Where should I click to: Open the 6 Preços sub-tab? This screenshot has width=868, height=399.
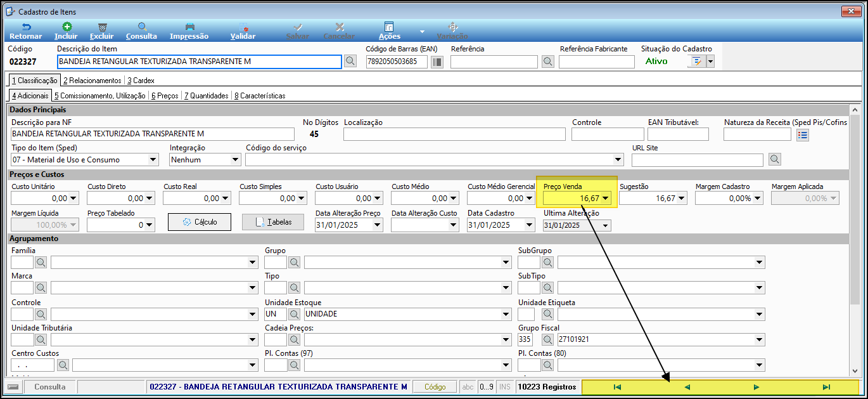[165, 96]
